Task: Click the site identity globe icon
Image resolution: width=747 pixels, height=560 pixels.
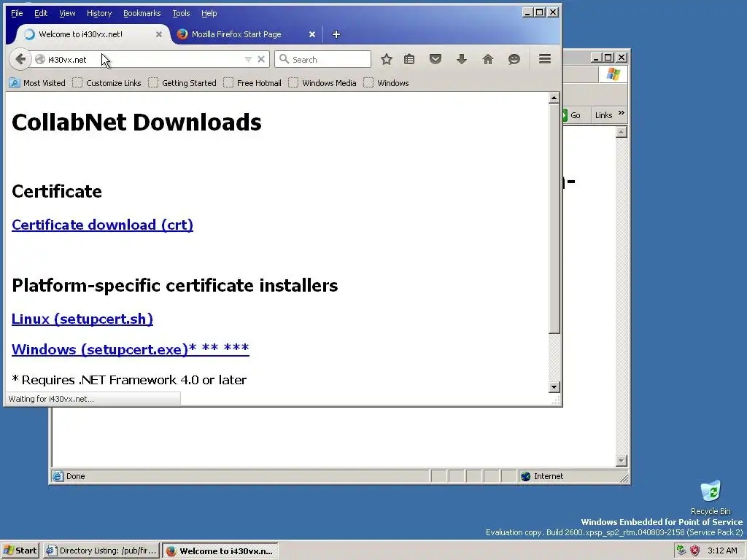Action: (x=40, y=59)
